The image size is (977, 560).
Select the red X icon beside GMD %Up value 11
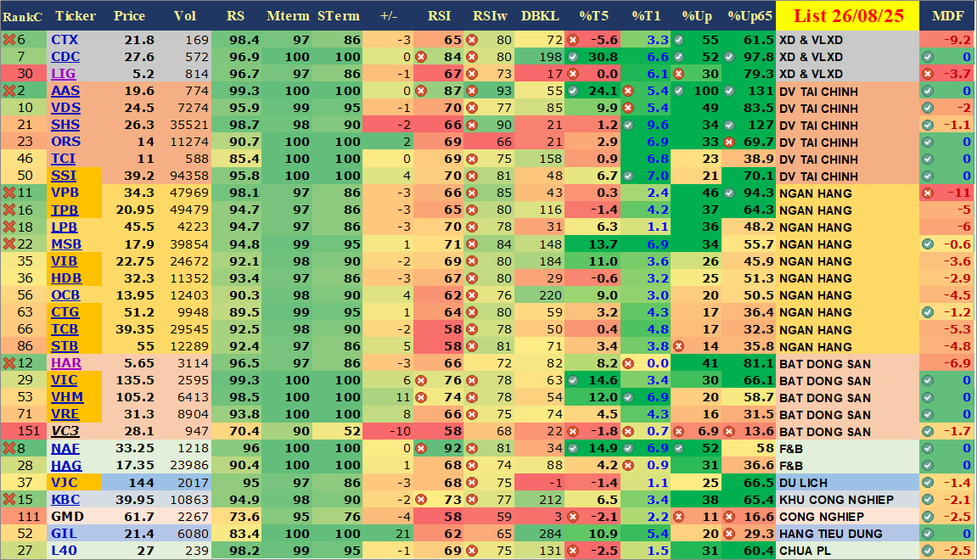click(x=678, y=517)
